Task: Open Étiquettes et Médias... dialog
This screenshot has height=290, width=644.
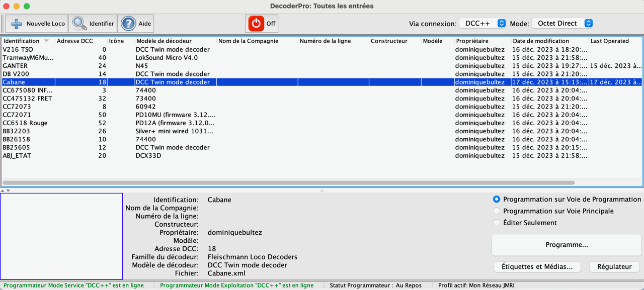Action: coord(537,267)
